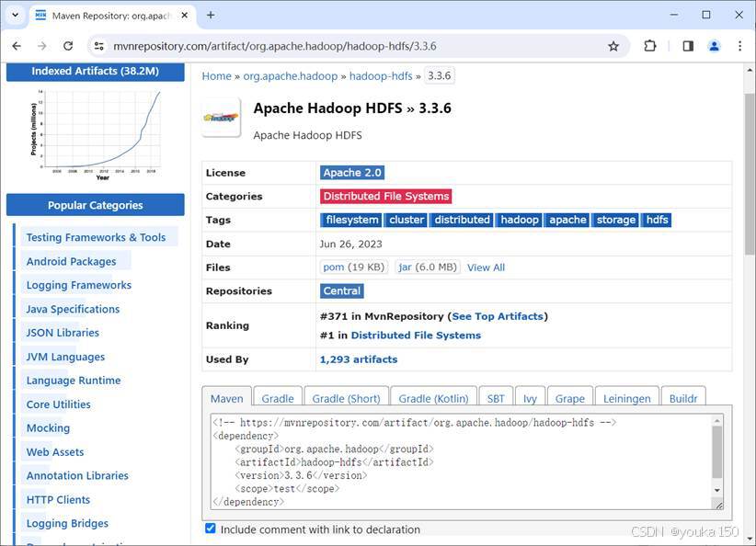
Task: Open the hadoop-hdfs breadcrumb link
Action: coord(381,76)
